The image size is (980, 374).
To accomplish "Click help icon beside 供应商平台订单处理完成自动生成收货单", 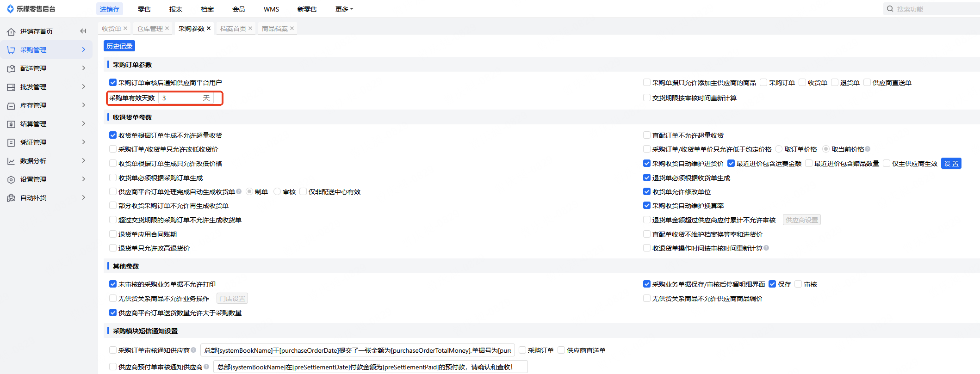I will click(239, 191).
